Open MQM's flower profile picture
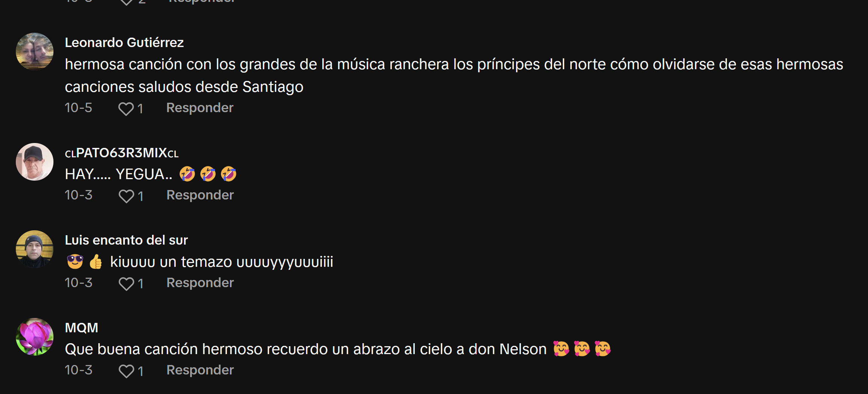 (35, 337)
